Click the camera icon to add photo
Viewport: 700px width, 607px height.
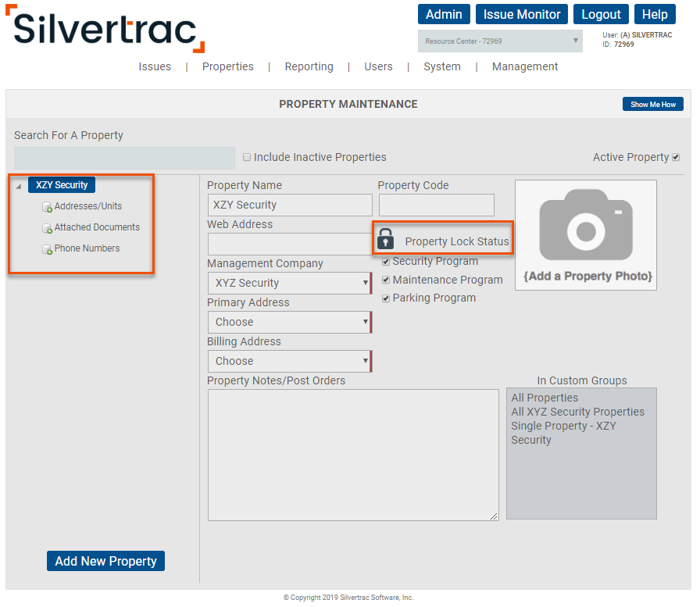point(586,224)
